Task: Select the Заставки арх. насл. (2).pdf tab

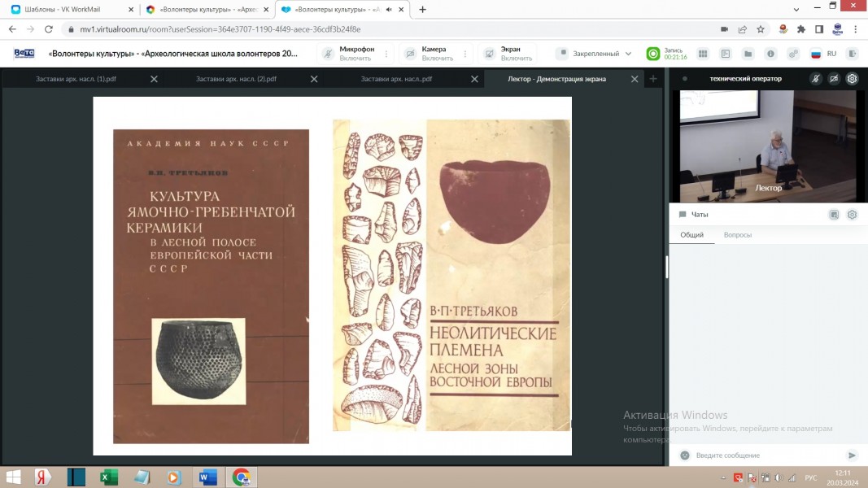Action: click(x=236, y=79)
